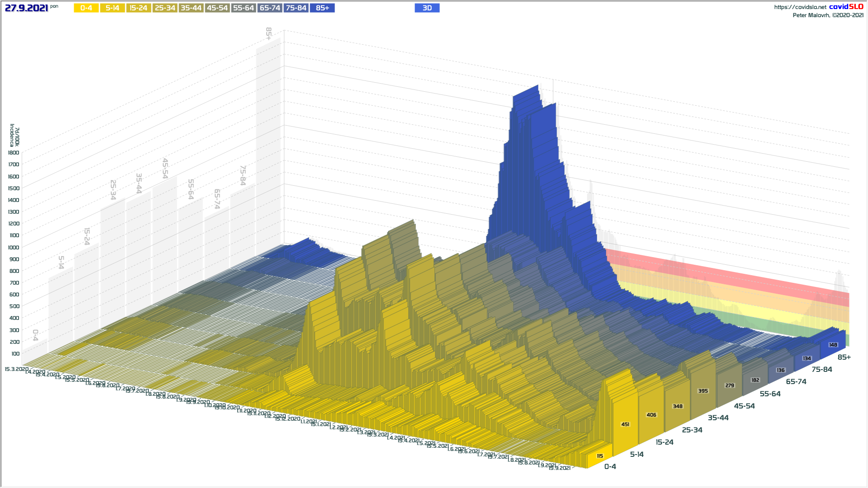Viewport: 868px width, 488px height.
Task: Switch the 3D view button
Action: (x=427, y=8)
